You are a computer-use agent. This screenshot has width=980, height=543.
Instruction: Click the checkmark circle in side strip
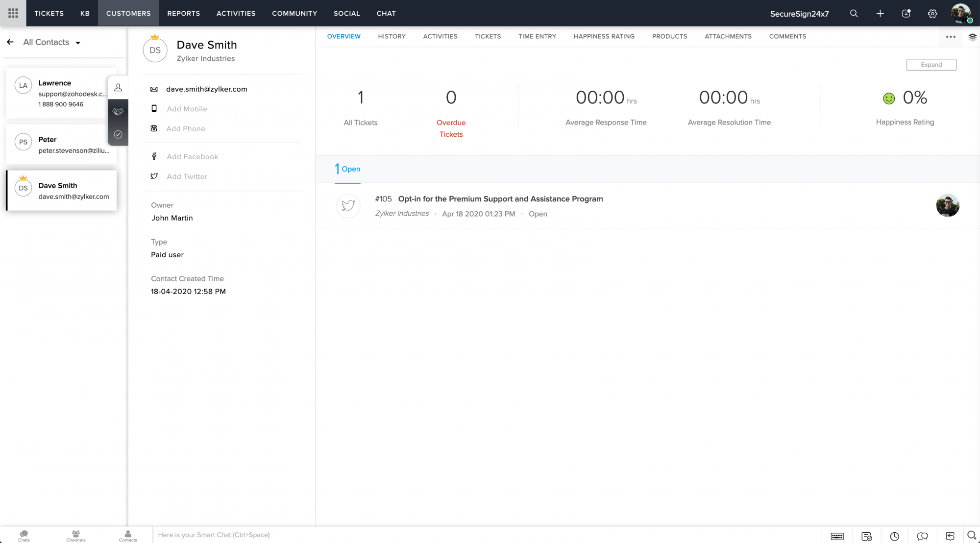click(118, 134)
